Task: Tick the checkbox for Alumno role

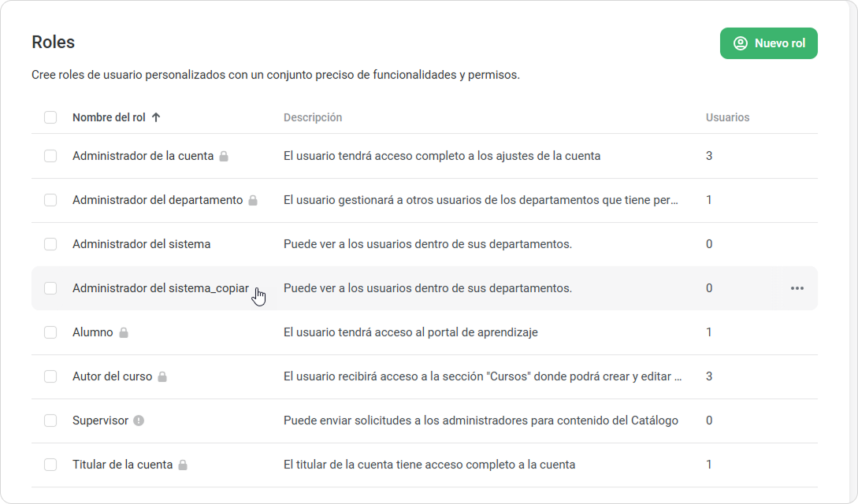Action: pyautogui.click(x=50, y=332)
